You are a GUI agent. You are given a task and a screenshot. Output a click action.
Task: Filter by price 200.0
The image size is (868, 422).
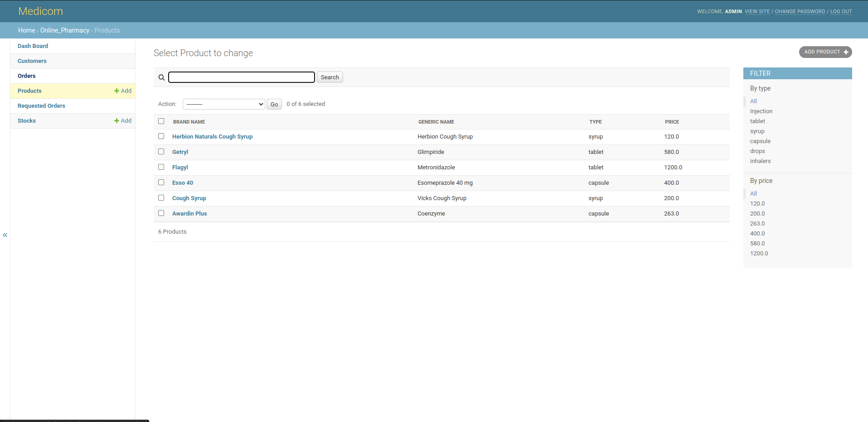coord(757,214)
